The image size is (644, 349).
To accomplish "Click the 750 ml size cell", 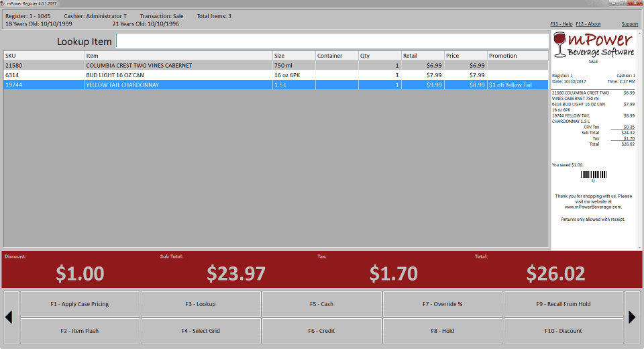I will click(294, 65).
